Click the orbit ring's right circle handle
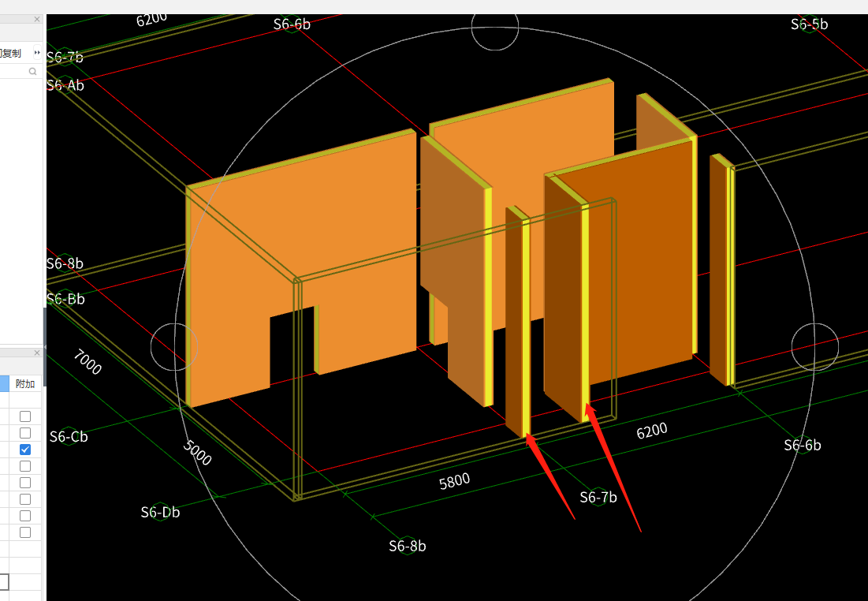This screenshot has height=601, width=868. 815,347
